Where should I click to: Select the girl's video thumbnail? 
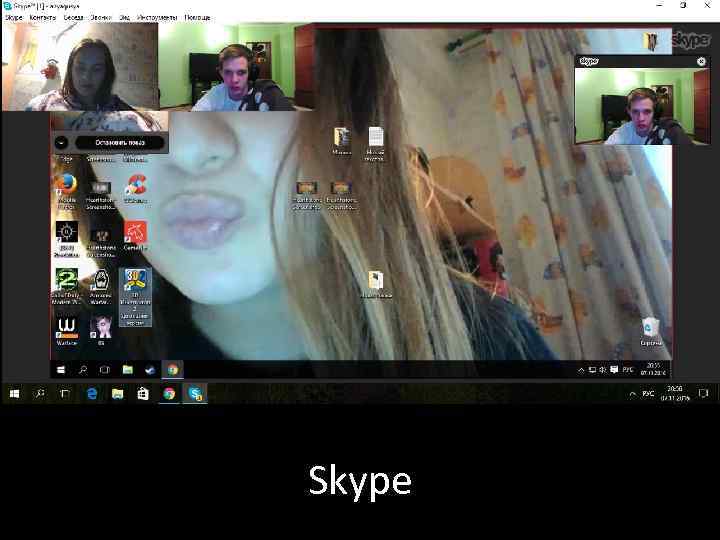pyautogui.click(x=80, y=67)
